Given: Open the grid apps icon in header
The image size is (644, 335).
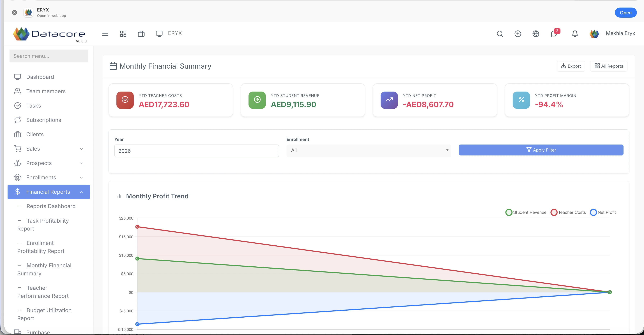Looking at the screenshot, I should (x=123, y=34).
